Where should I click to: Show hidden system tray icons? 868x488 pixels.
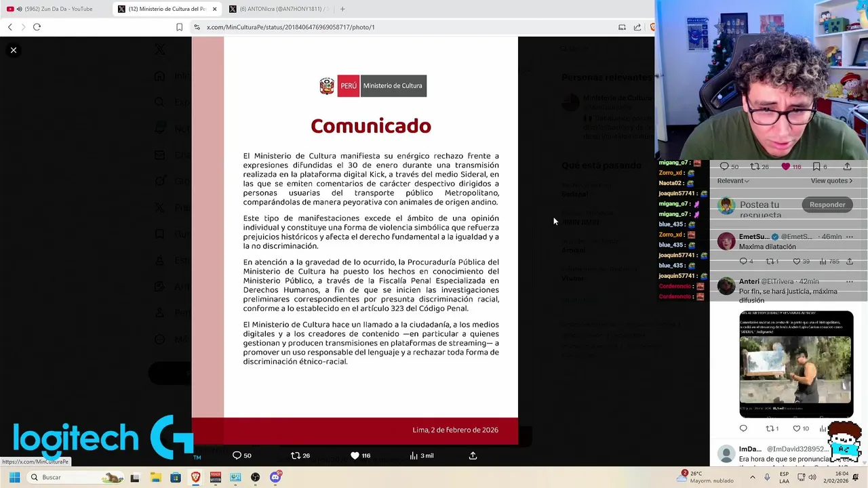tap(752, 477)
